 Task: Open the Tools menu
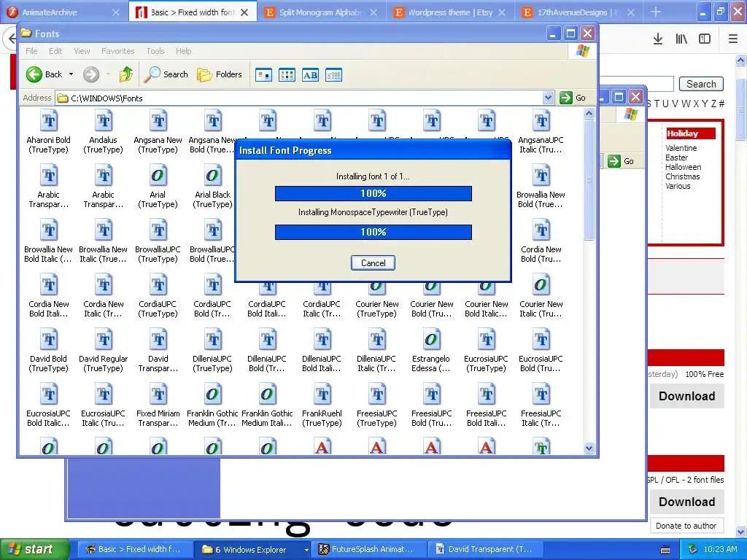(155, 51)
